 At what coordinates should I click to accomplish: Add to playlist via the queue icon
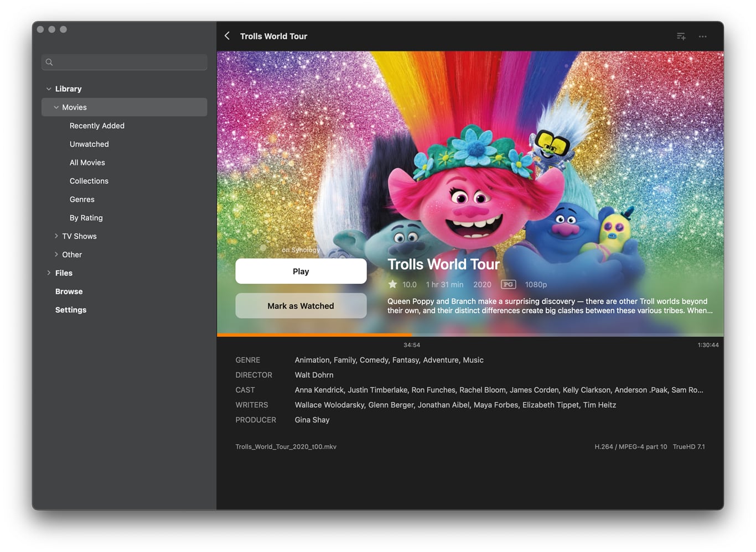[681, 37]
